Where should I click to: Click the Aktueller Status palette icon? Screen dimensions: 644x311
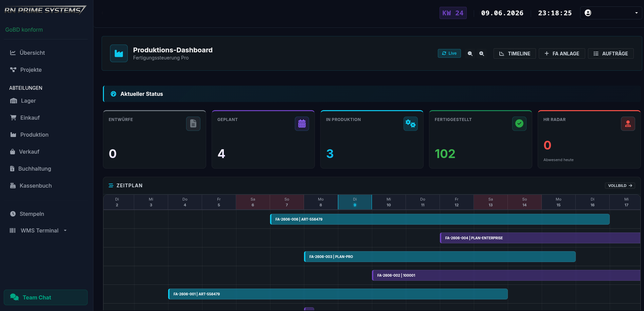pyautogui.click(x=113, y=94)
